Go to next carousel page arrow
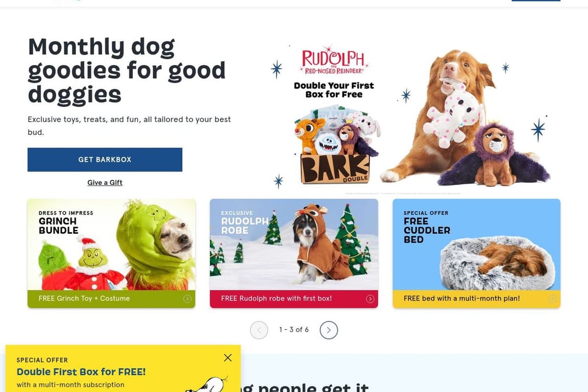The image size is (588, 392). [329, 330]
